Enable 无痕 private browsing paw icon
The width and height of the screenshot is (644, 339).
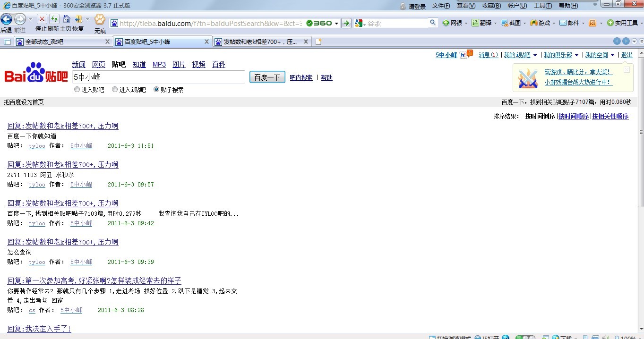[100, 19]
